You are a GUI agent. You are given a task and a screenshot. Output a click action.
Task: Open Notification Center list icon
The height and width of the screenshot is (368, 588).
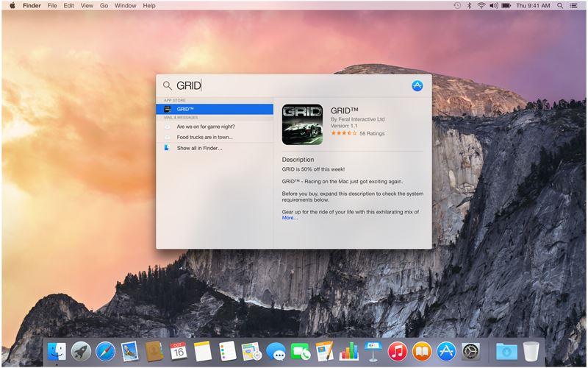click(573, 6)
